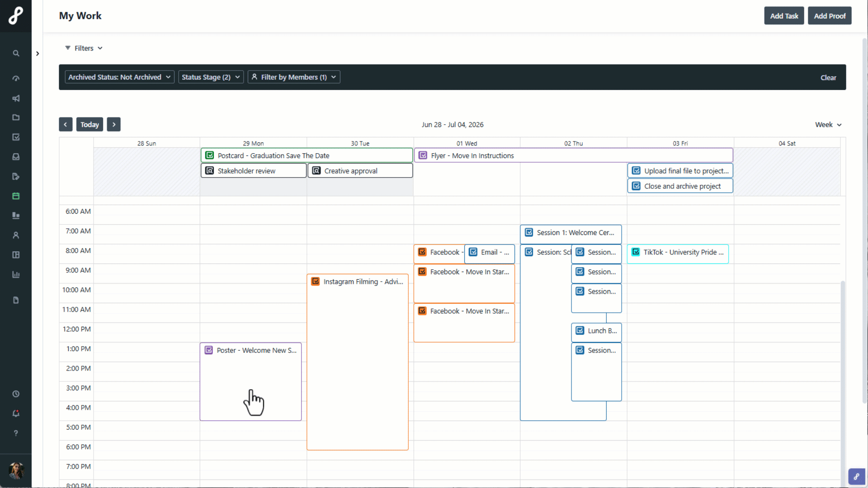The width and height of the screenshot is (868, 488).
Task: Open the inbox tray icon in sidebar
Action: 16,157
